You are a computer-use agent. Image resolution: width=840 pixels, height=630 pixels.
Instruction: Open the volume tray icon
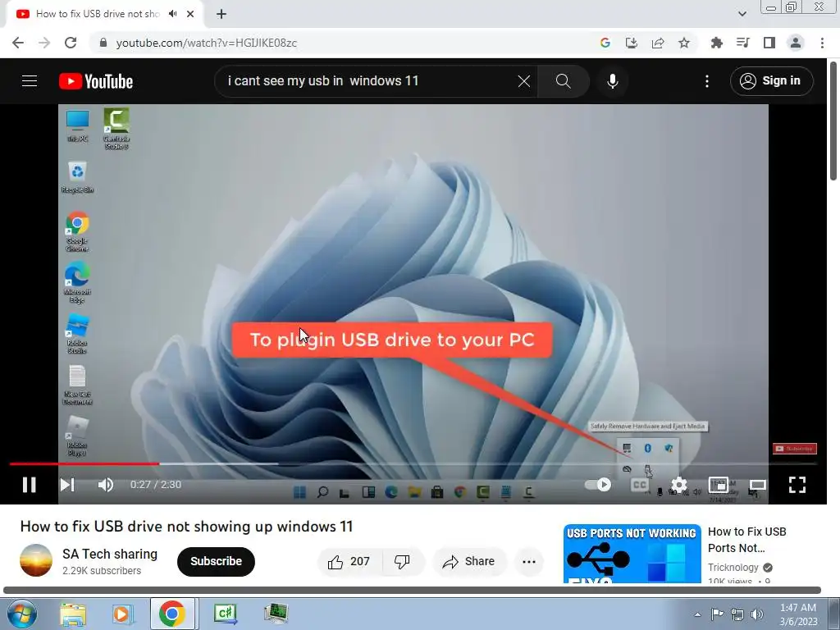(x=757, y=614)
